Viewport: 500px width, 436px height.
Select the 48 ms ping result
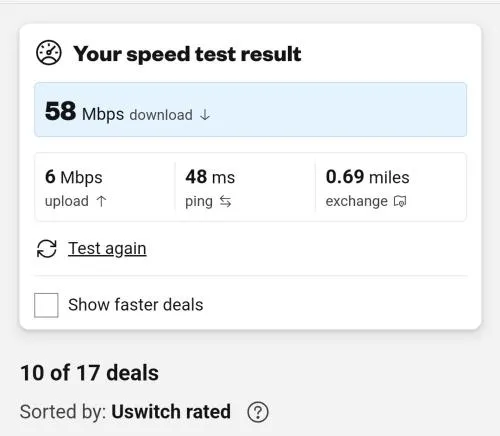pos(245,187)
